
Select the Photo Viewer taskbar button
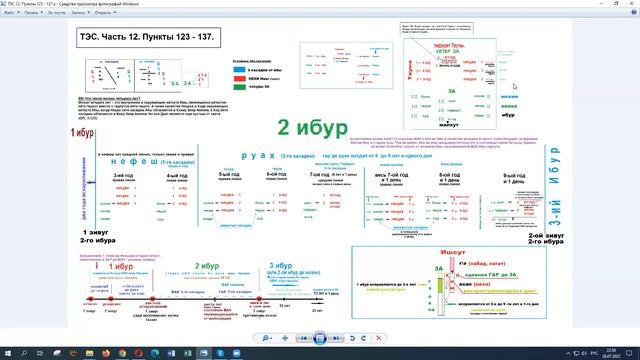tap(204, 353)
